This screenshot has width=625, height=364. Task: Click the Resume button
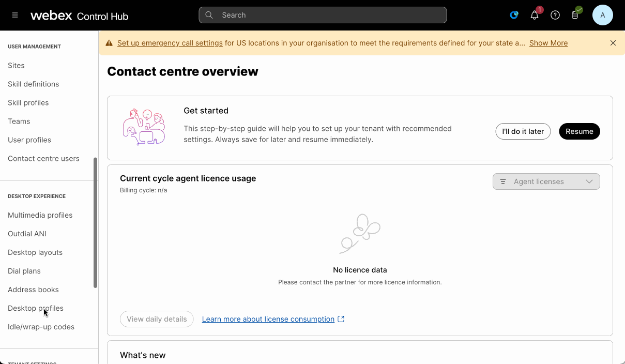pyautogui.click(x=579, y=131)
